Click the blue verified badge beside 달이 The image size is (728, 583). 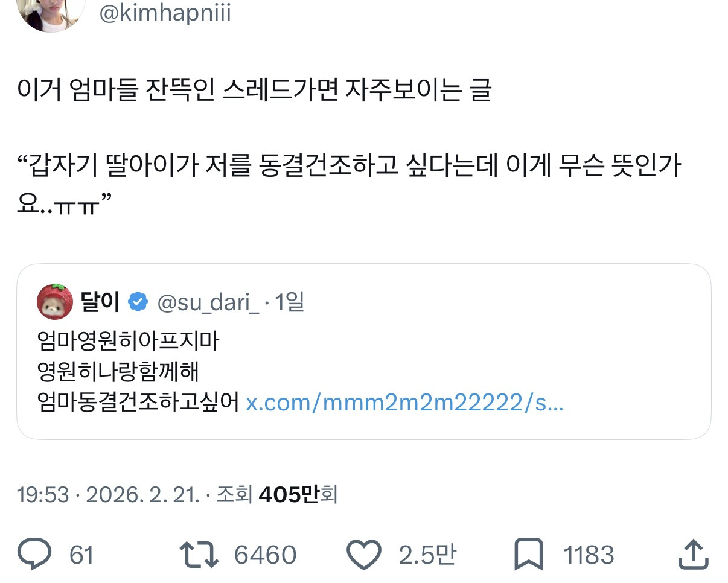point(138,302)
